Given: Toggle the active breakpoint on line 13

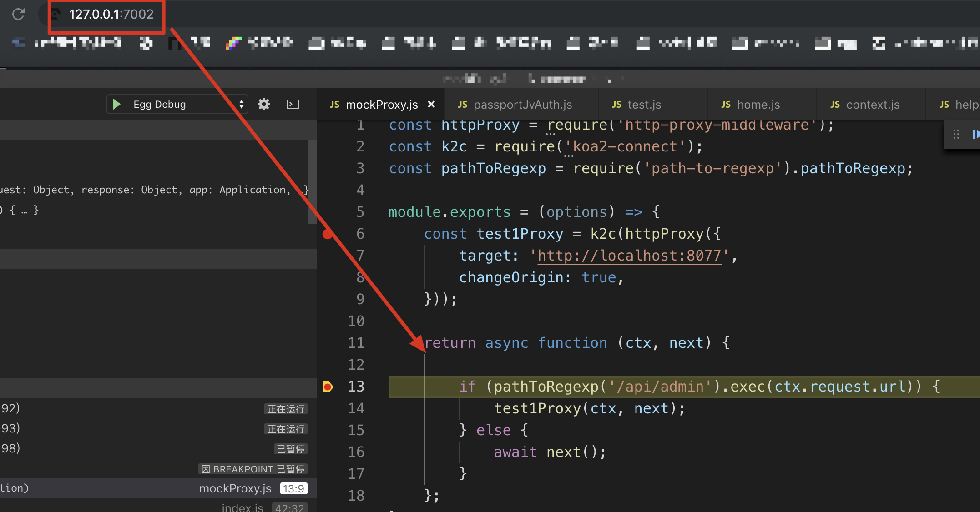Looking at the screenshot, I should click(x=328, y=387).
